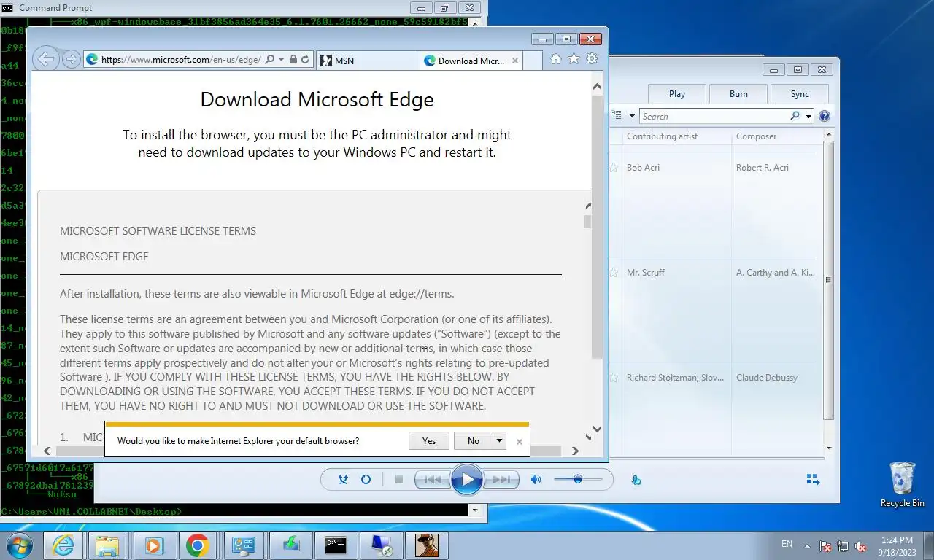Open Windows Explorer from the taskbar
Viewport: 934px width, 560px height.
tap(107, 545)
